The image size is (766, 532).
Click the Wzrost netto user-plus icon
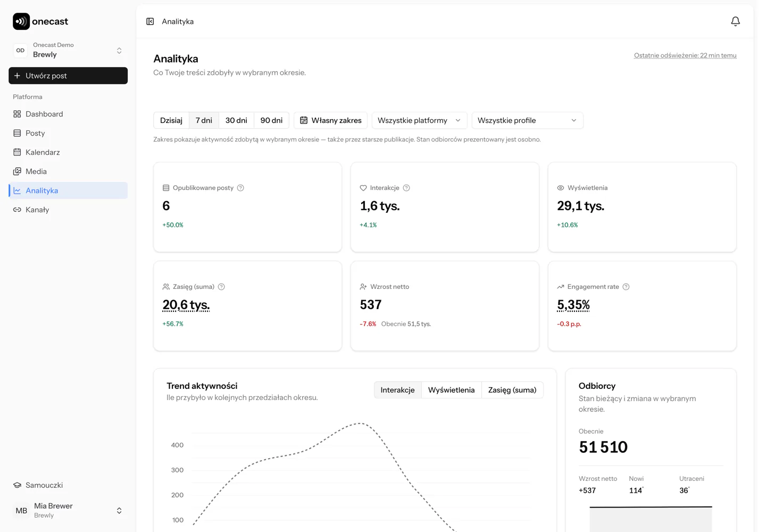pos(363,287)
